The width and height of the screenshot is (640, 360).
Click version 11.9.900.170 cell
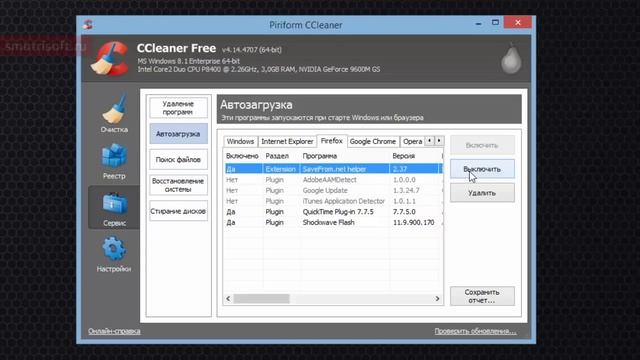(x=413, y=222)
